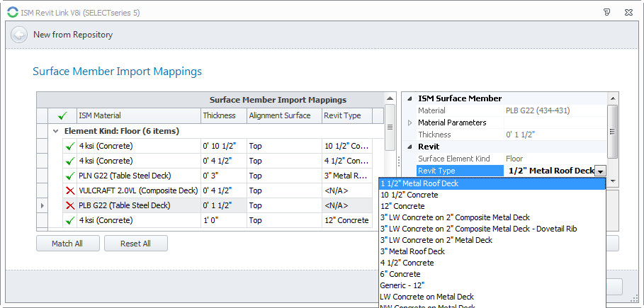Open the window options icon in the title bar

[607, 12]
